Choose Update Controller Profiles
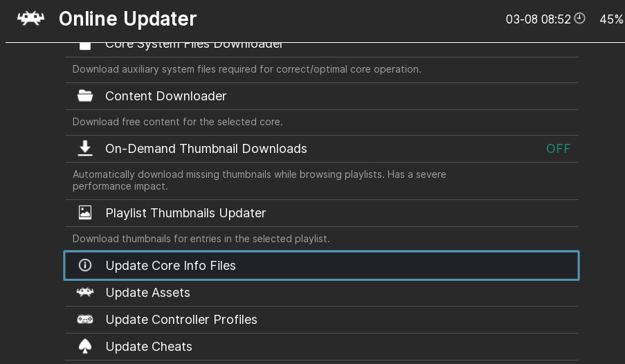Image resolution: width=625 pixels, height=364 pixels. click(x=181, y=320)
